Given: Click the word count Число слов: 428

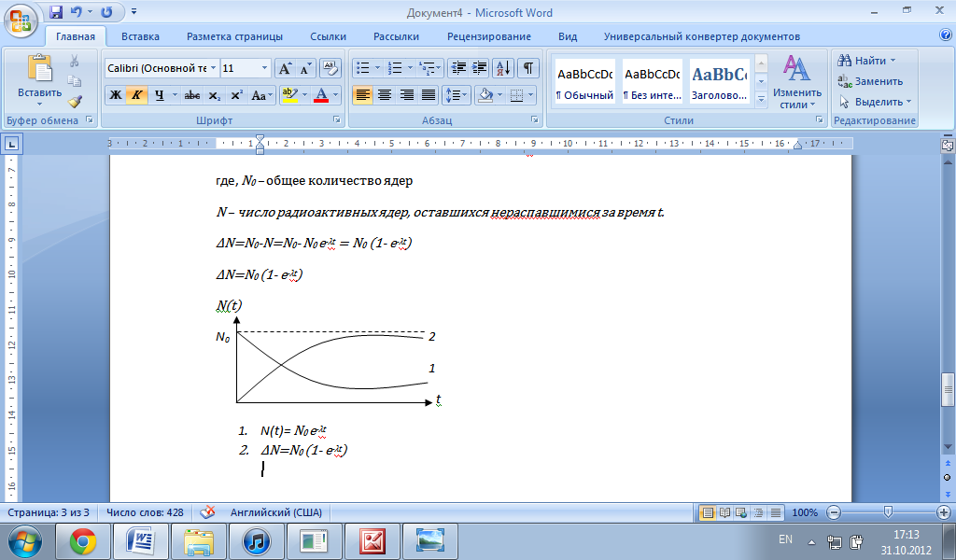Looking at the screenshot, I should tap(145, 512).
